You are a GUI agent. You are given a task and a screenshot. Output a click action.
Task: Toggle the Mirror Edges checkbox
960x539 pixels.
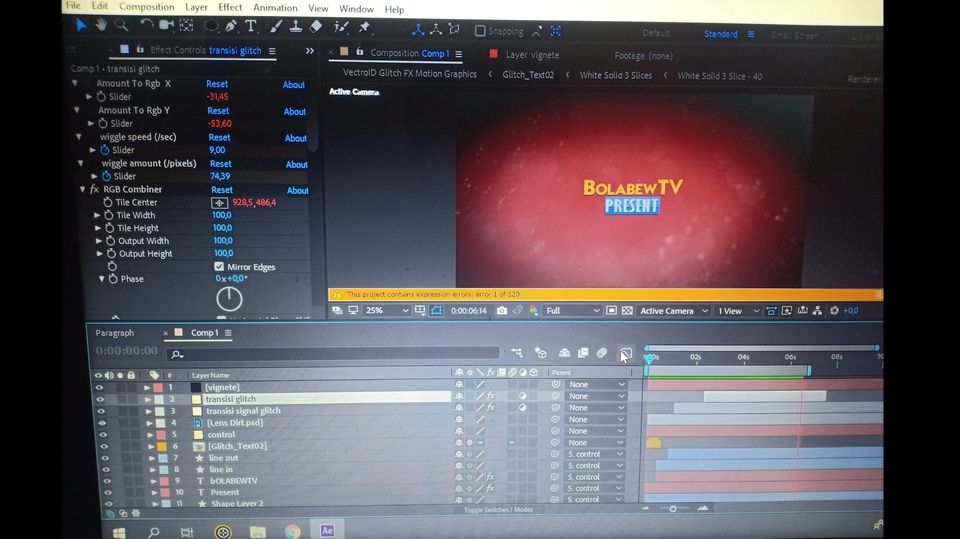point(219,266)
